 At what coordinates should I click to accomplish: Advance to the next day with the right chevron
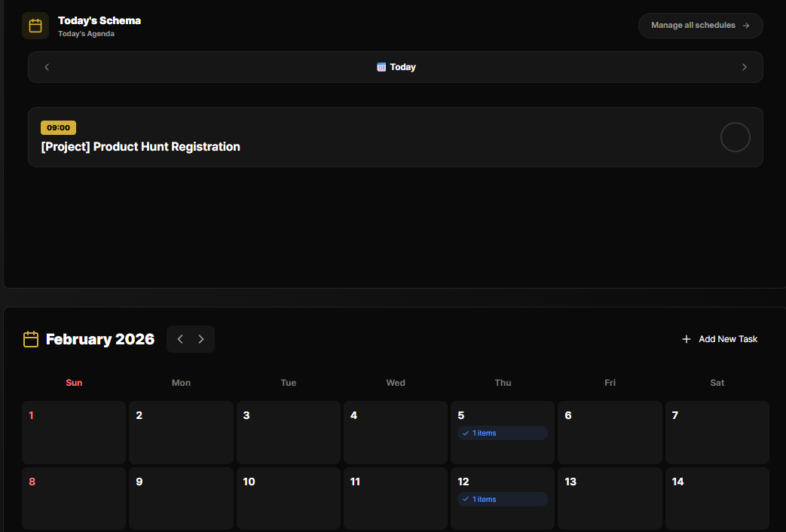pos(745,67)
